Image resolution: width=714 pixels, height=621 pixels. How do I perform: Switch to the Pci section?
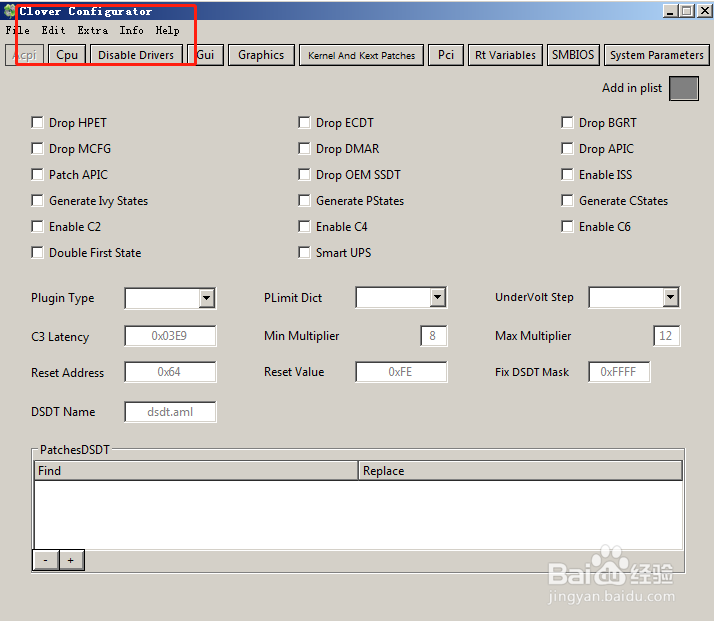point(446,55)
